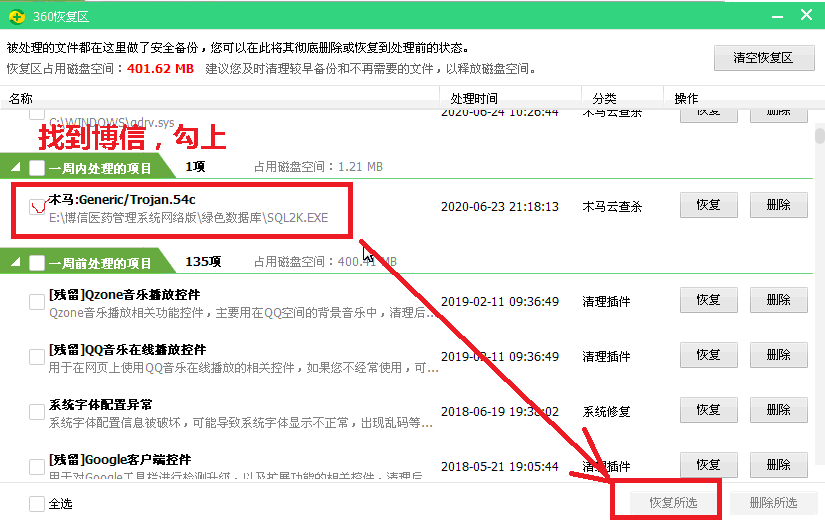Restore the Trojan.54c SQL2K.EXE entry

[709, 205]
